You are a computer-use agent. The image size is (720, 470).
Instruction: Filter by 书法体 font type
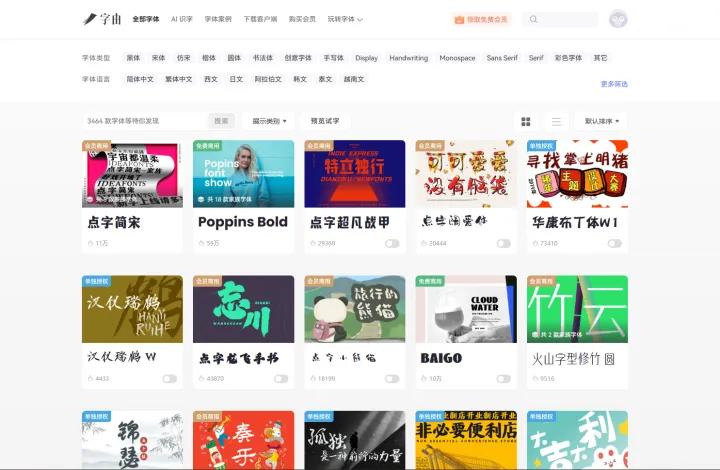point(263,58)
